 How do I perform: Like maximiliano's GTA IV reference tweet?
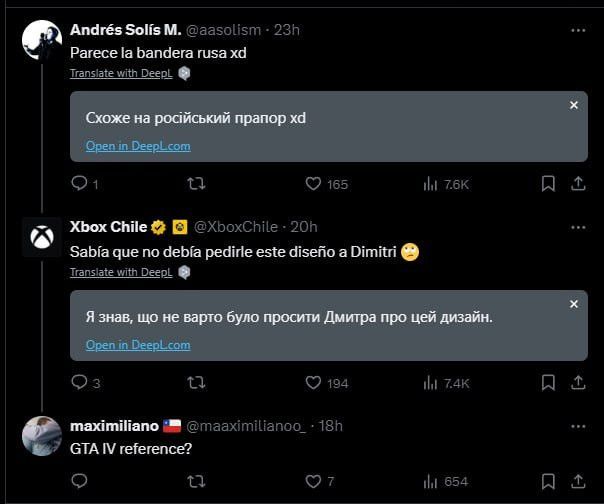[x=312, y=481]
